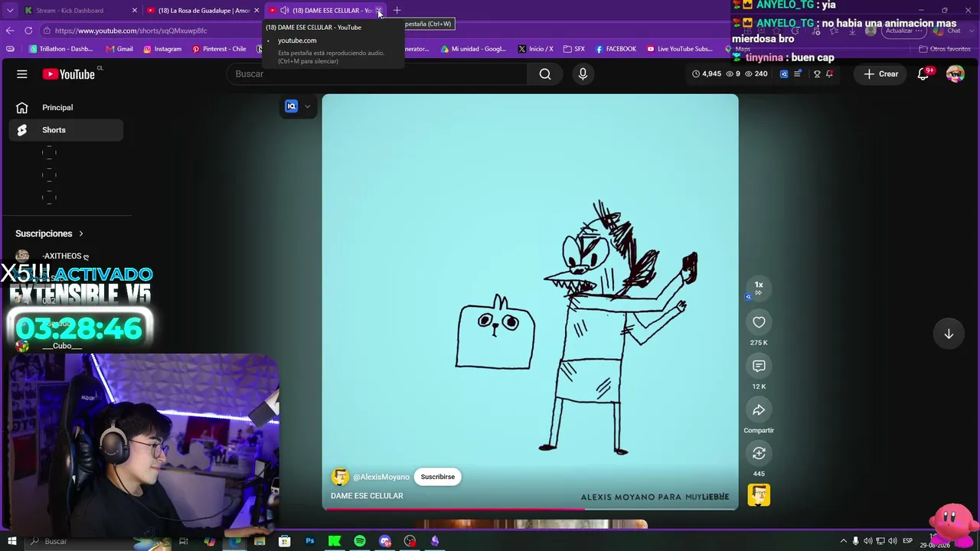
Task: Open the @AlexisMoyano channel link
Action: click(381, 477)
